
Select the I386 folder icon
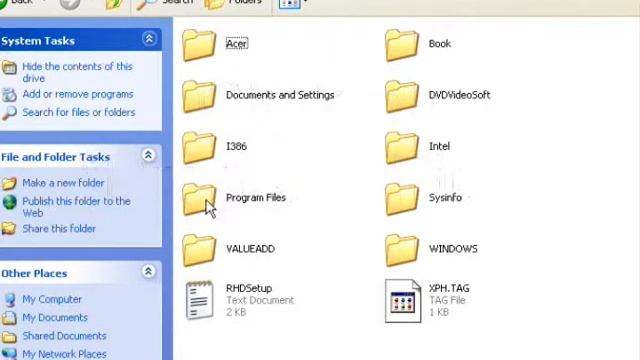pos(199,148)
